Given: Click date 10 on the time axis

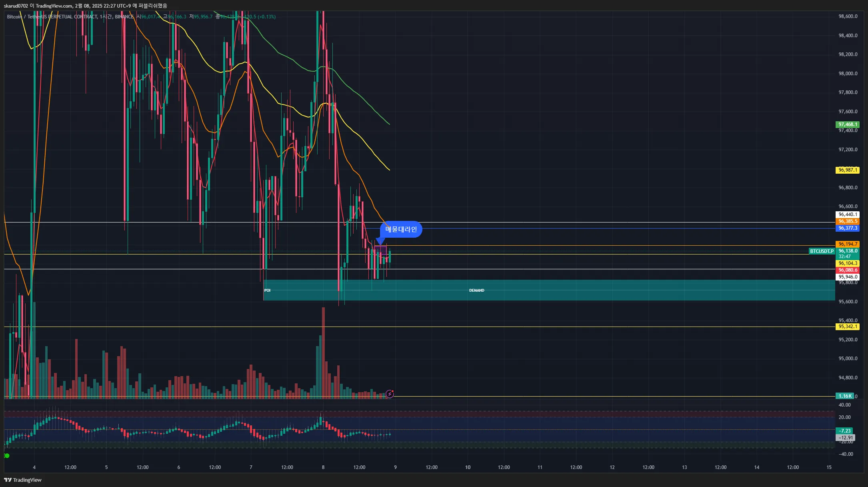Looking at the screenshot, I should tap(468, 467).
